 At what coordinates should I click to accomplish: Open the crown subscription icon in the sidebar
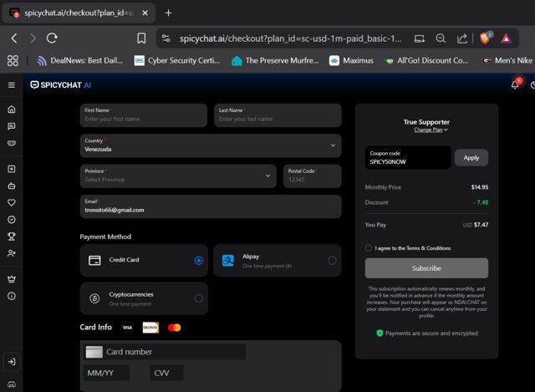(x=12, y=279)
